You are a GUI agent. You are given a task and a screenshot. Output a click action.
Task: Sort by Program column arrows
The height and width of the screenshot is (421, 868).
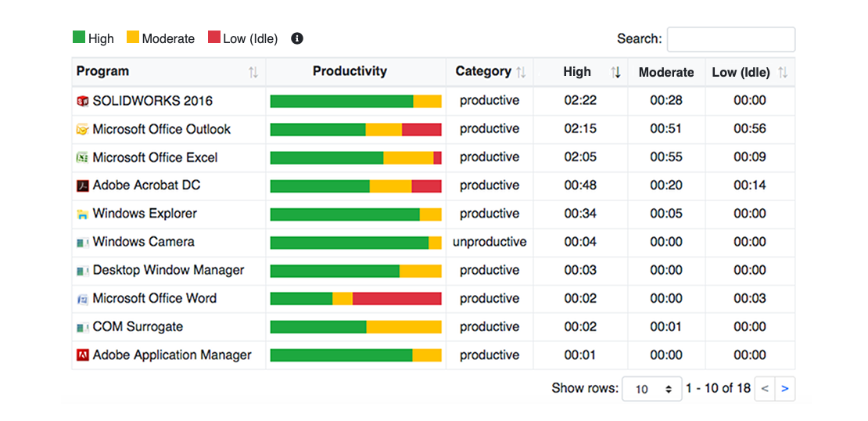253,72
